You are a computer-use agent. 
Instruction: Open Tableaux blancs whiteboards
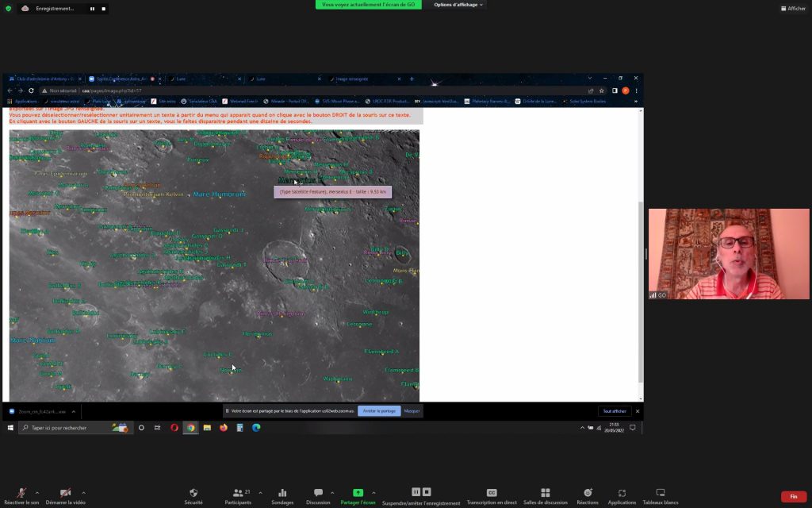click(661, 496)
